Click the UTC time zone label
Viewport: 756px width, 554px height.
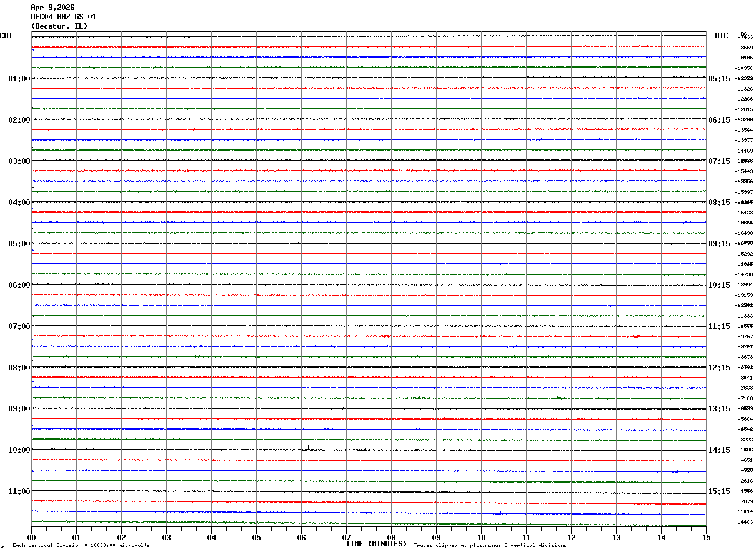[722, 36]
